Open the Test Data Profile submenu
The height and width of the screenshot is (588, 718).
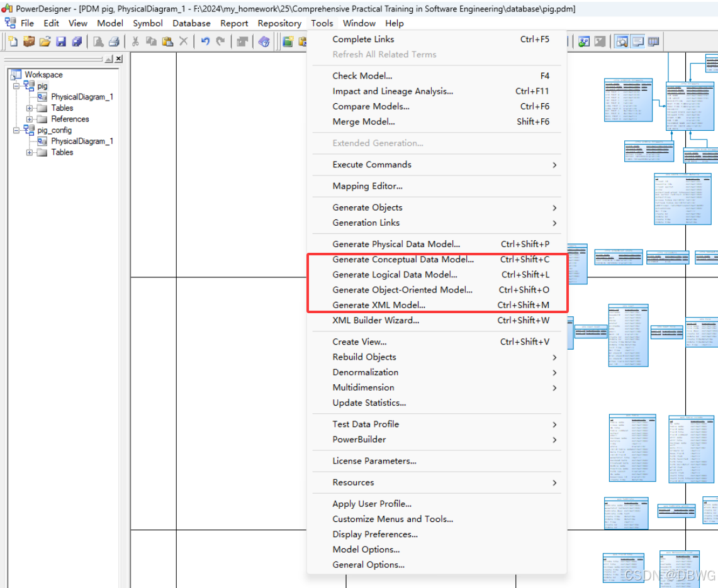436,424
